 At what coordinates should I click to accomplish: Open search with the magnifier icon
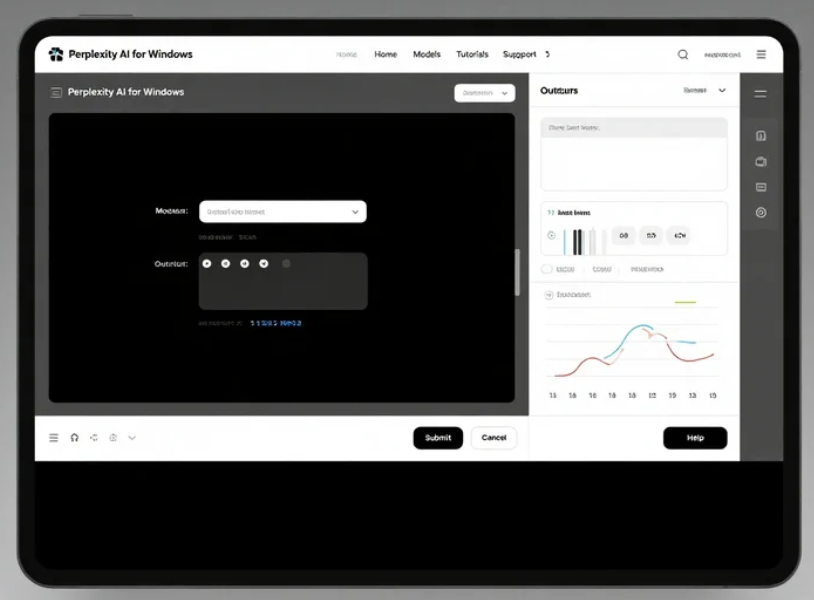point(683,54)
